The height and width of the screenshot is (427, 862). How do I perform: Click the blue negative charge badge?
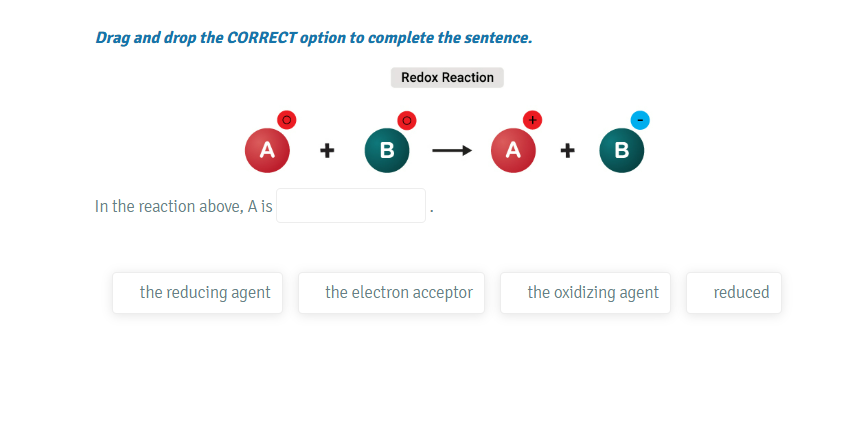(x=640, y=120)
